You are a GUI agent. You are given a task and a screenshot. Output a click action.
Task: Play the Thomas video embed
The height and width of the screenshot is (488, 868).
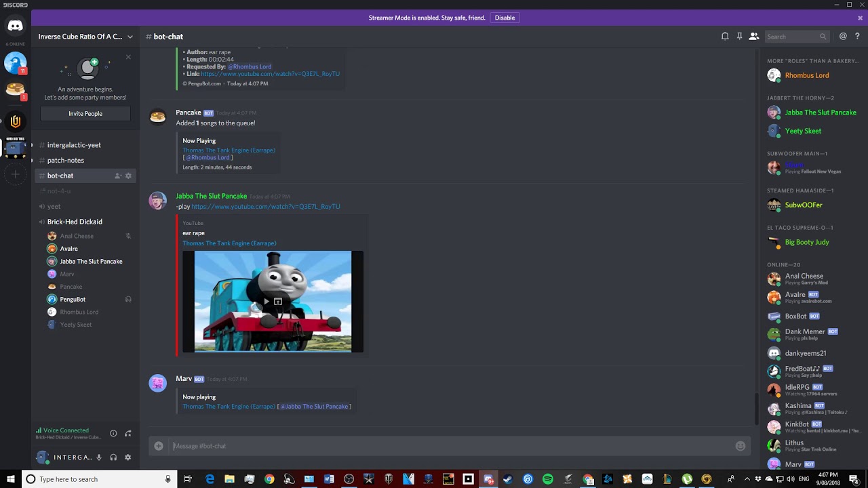[267, 302]
